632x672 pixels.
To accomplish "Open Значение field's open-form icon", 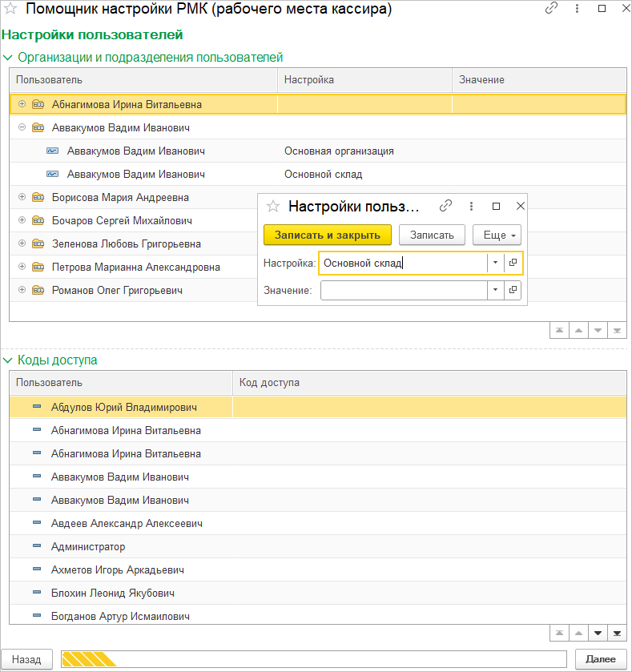I will (x=513, y=290).
